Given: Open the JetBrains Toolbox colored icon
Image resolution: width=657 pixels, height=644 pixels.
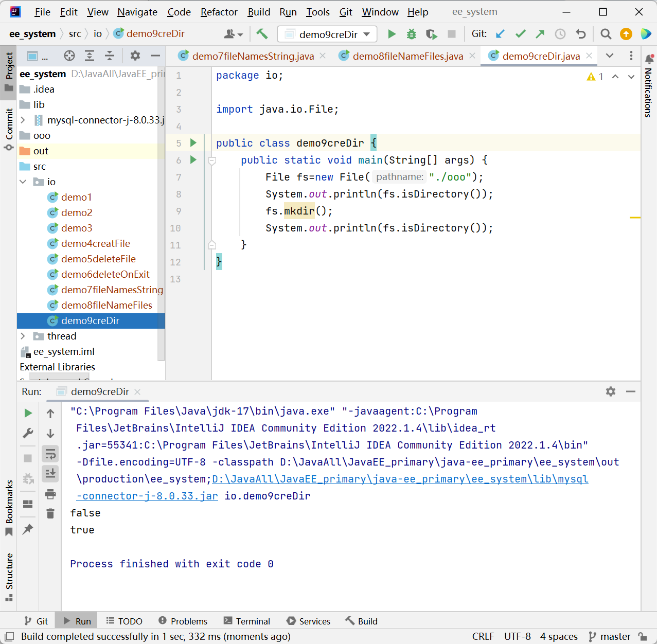Looking at the screenshot, I should click(x=646, y=34).
